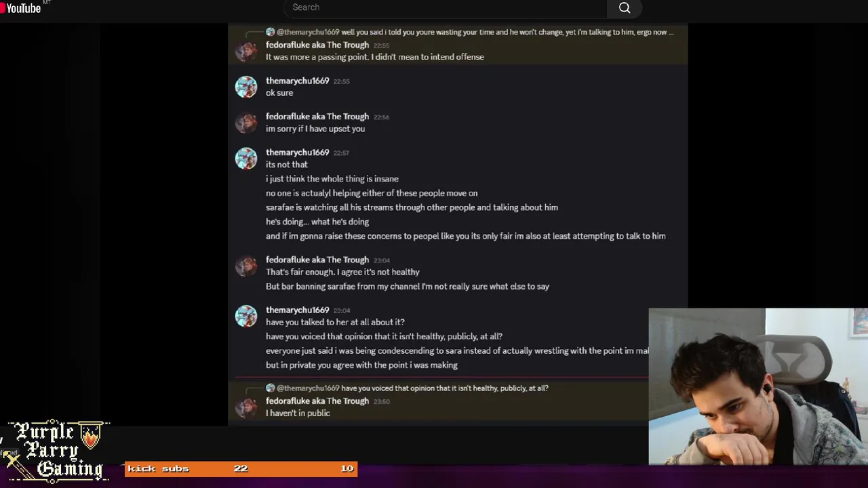Click themarychu1669 avatar beside 'have you talked'
868x488 pixels.
coord(246,316)
